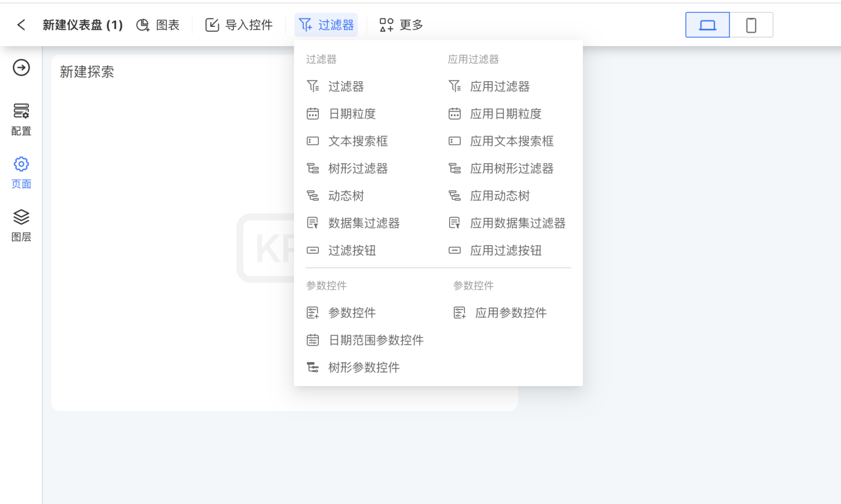Add a 日期粒度 control

(x=352, y=114)
